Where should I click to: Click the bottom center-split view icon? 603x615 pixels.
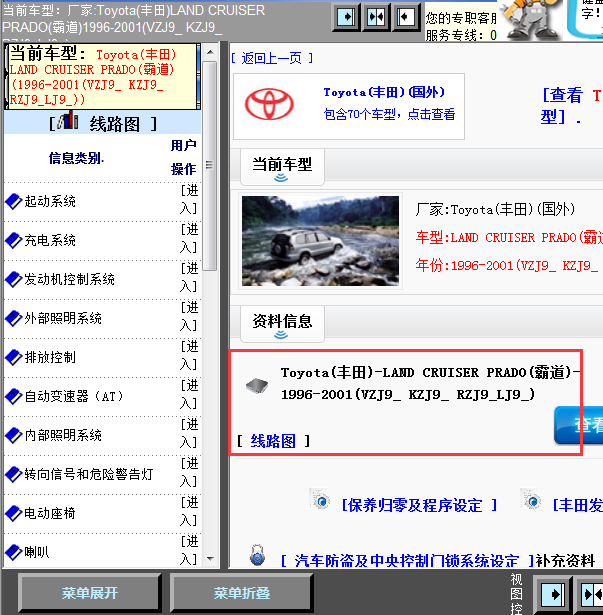(590, 595)
